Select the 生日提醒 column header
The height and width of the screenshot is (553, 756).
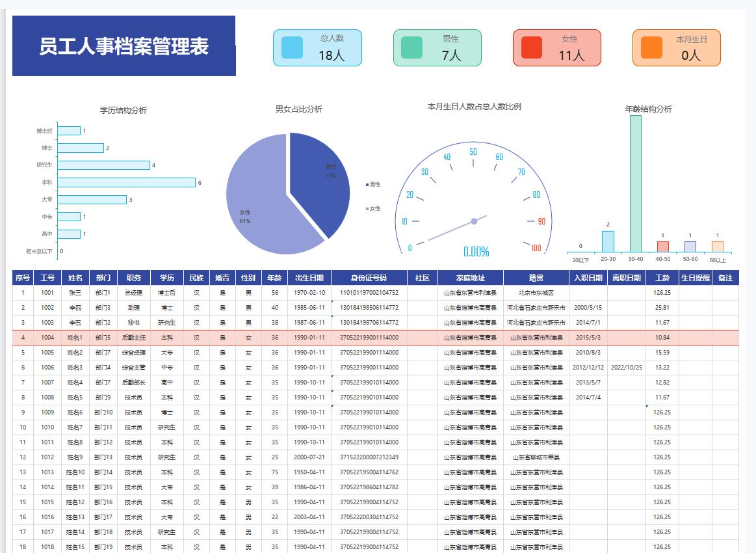695,278
